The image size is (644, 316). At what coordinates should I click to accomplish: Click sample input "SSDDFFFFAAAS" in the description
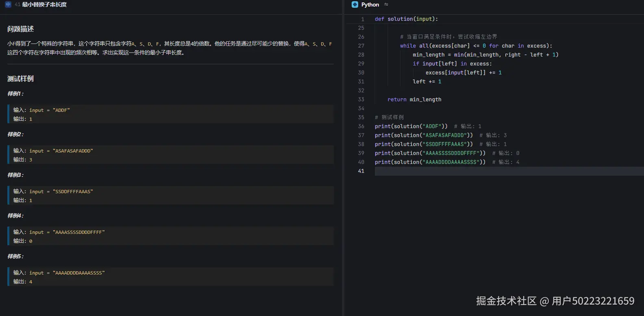click(x=73, y=192)
